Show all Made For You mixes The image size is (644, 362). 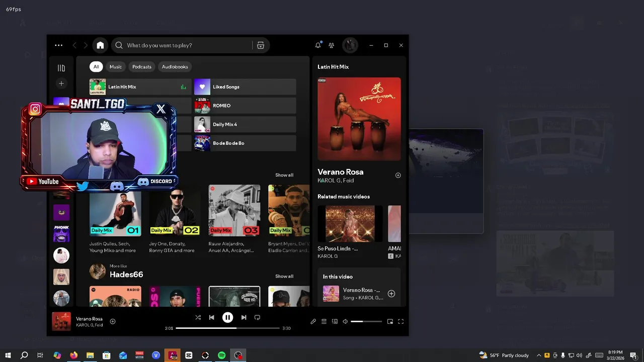tap(284, 175)
